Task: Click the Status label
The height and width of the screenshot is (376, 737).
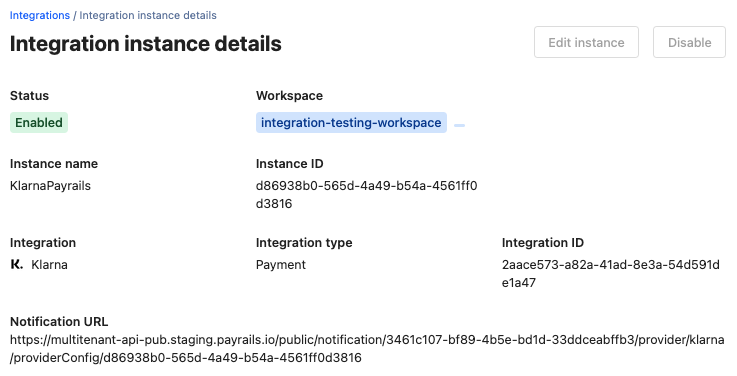Action: (29, 96)
